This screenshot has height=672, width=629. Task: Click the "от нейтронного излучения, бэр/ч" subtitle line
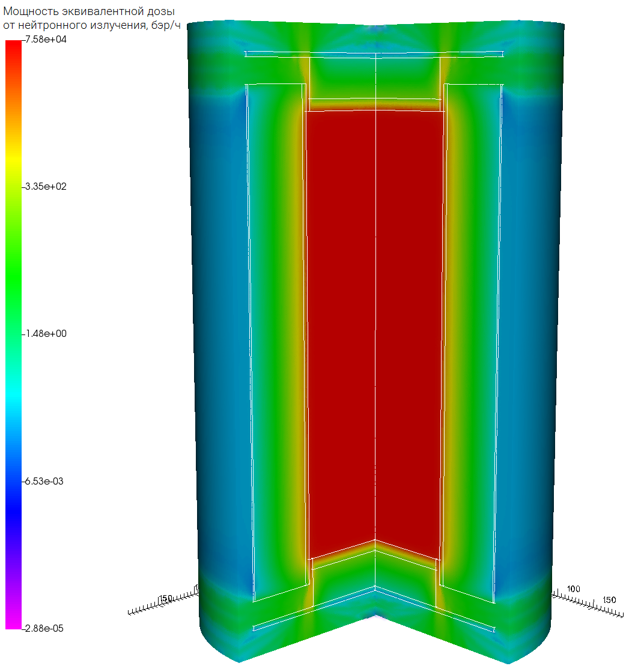point(93,26)
